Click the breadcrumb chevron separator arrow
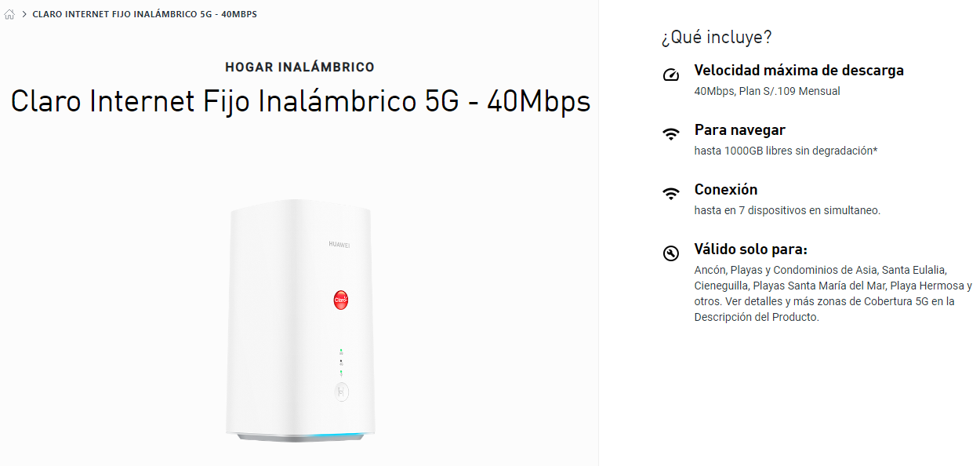 24,15
